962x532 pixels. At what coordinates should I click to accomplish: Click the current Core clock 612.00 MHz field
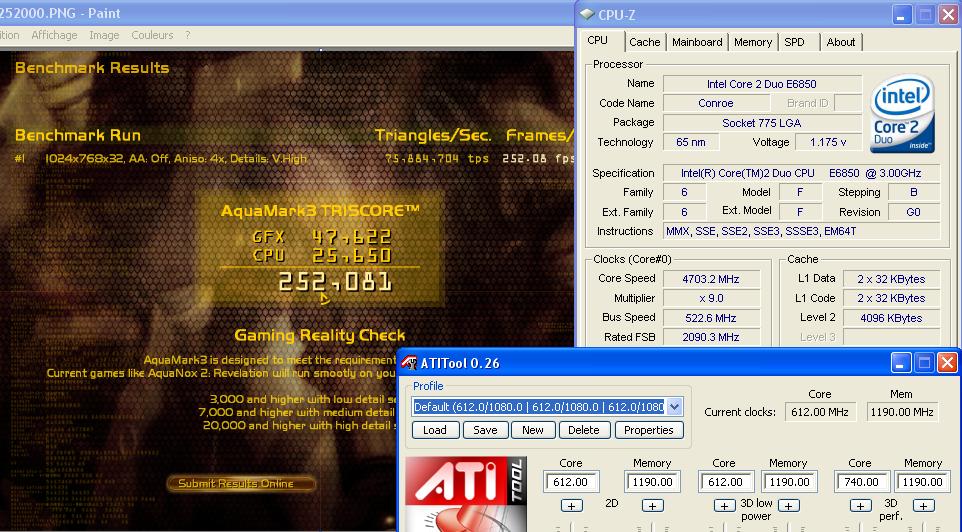(x=820, y=412)
